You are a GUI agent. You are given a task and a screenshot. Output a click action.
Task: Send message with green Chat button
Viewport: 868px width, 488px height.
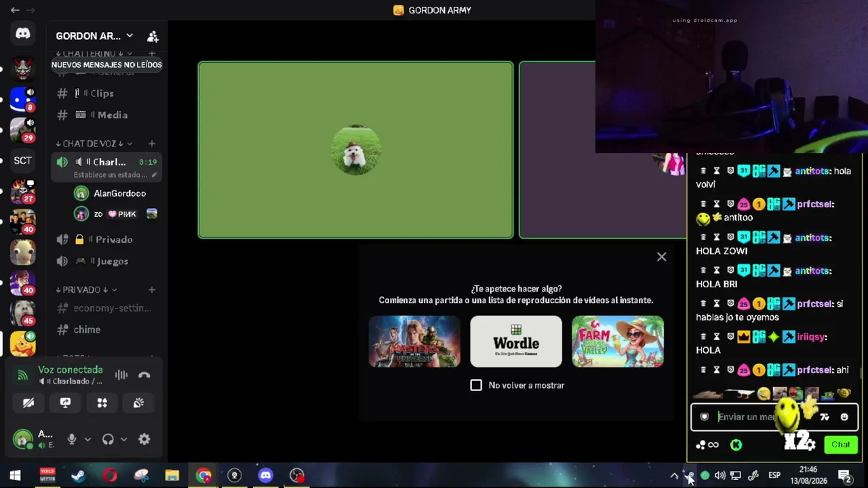coord(840,445)
